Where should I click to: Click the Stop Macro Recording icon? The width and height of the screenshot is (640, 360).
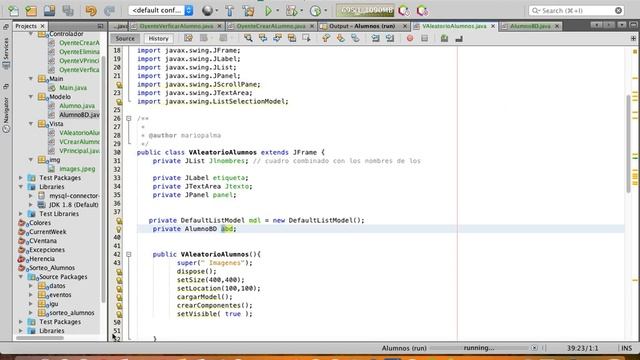[x=424, y=38]
